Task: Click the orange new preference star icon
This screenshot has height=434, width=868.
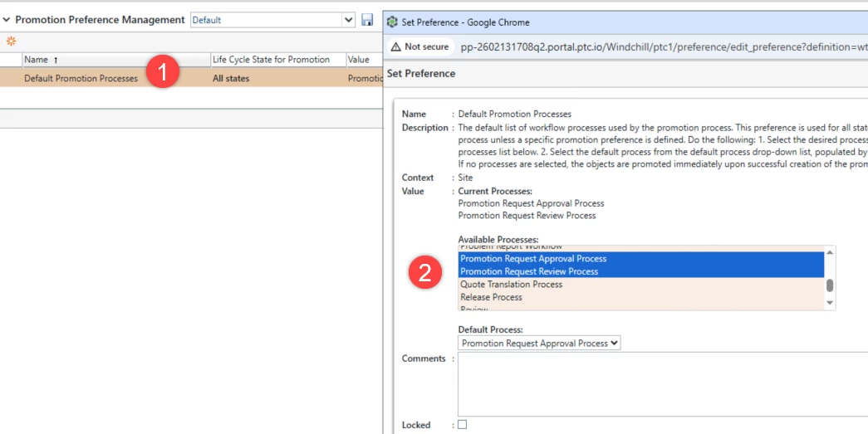Action: 11,41
